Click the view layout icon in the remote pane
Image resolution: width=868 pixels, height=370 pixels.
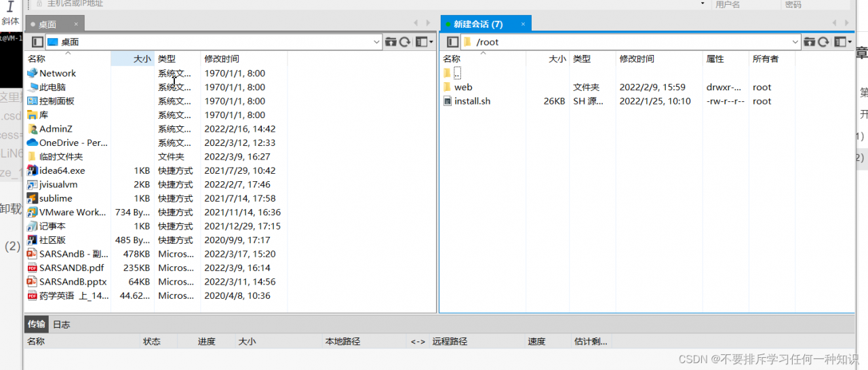tap(840, 41)
